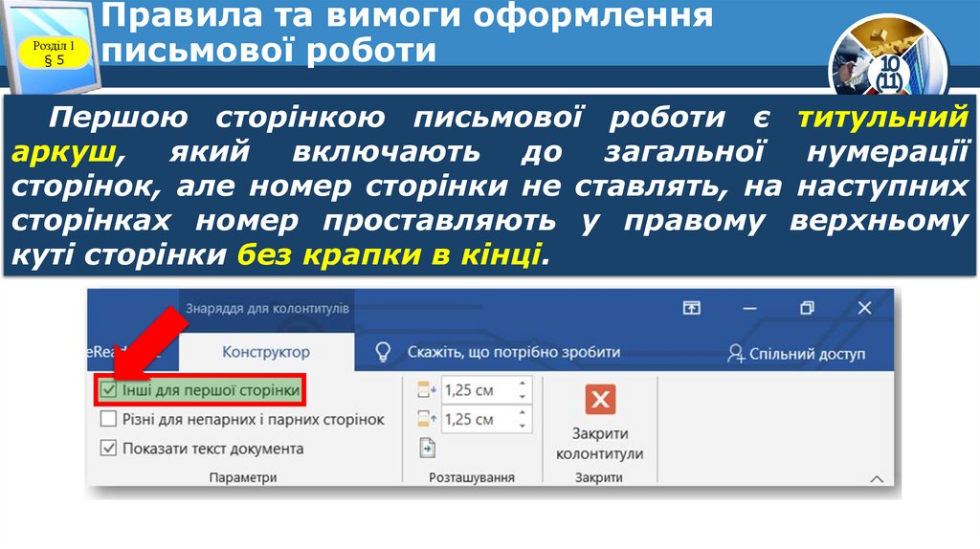980x549 pixels.
Task: Open Спільний доступ sharing button
Action: (796, 354)
